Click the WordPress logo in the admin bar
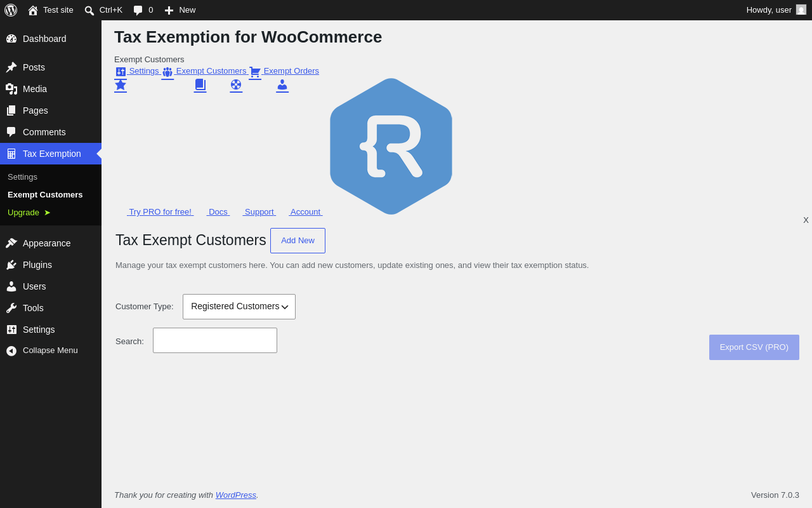Image resolution: width=812 pixels, height=508 pixels. 11,10
